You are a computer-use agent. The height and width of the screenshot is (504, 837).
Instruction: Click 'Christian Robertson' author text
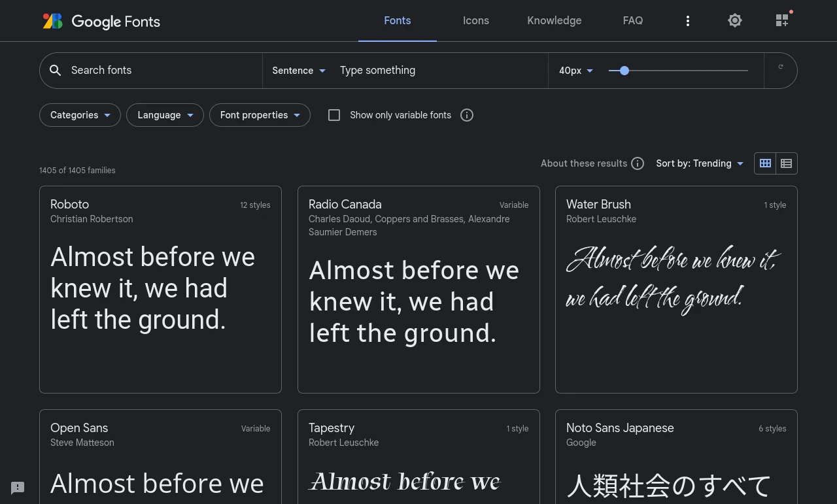point(92,219)
